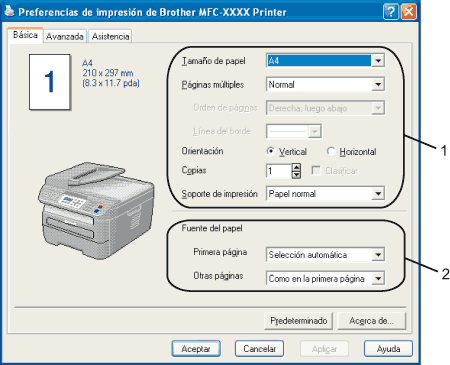Click the Copias number input field
The height and width of the screenshot is (365, 450).
pos(279,171)
